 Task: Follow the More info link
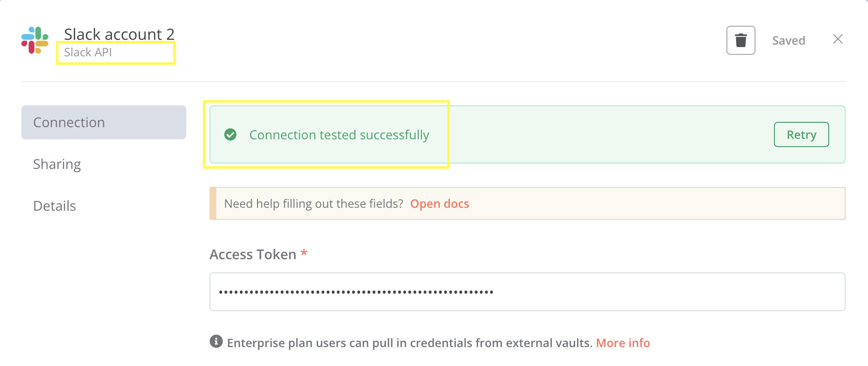coord(623,343)
